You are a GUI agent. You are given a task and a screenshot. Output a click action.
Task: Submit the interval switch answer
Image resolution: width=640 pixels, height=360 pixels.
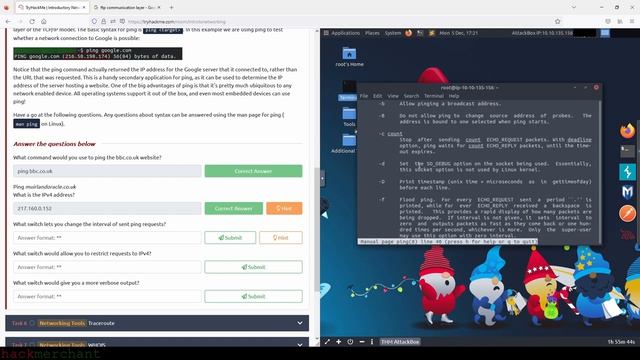click(x=230, y=238)
